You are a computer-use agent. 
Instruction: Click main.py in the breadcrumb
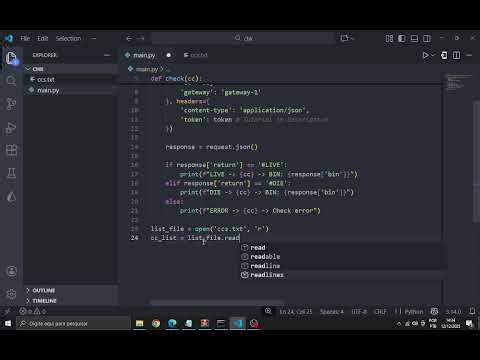pos(147,69)
